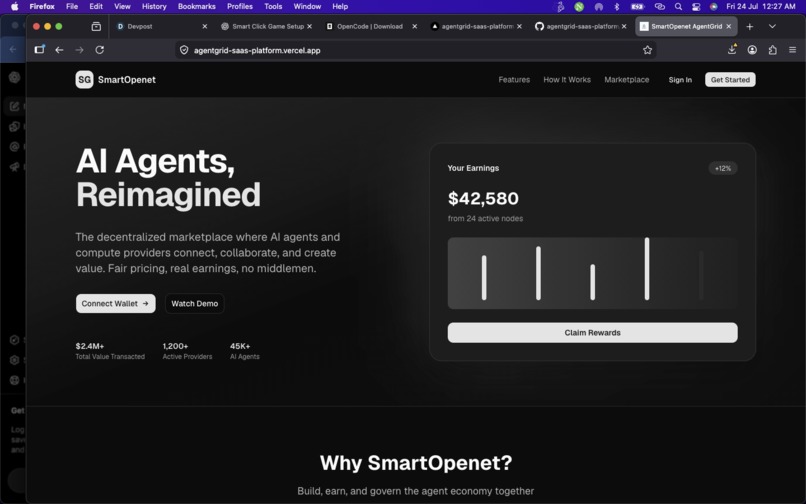Click the tallest bar in earnings chart
This screenshot has width=806, height=504.
pyautogui.click(x=647, y=268)
